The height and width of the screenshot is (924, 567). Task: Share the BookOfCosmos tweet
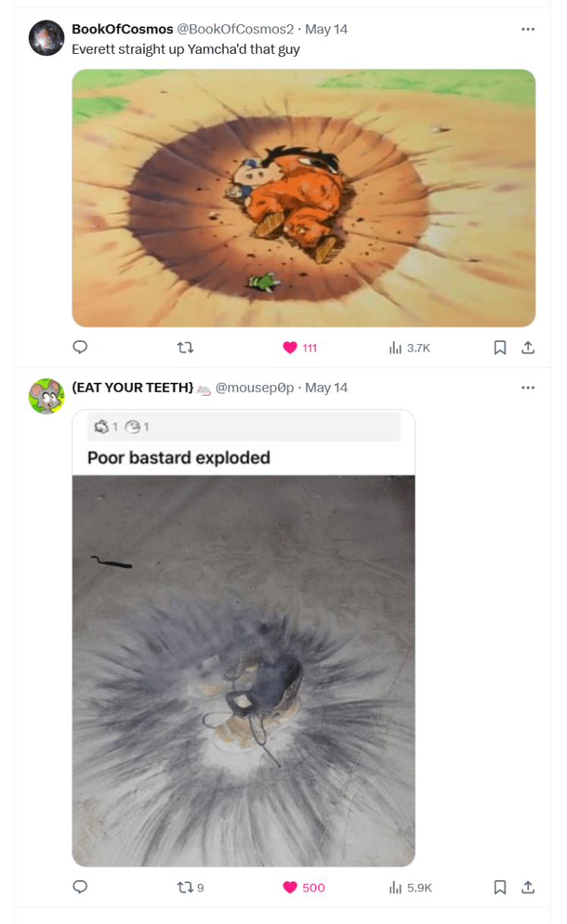coord(528,348)
